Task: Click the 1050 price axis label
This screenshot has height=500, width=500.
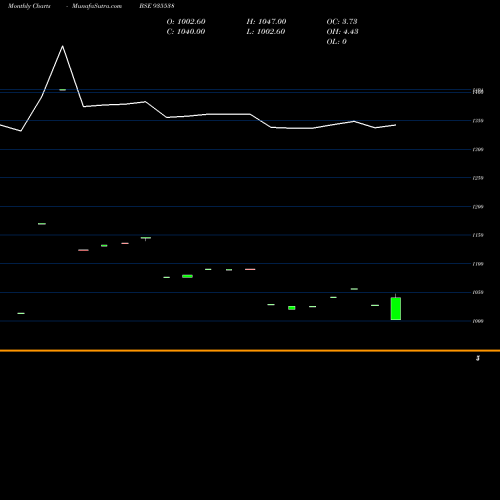Action: coord(478,292)
